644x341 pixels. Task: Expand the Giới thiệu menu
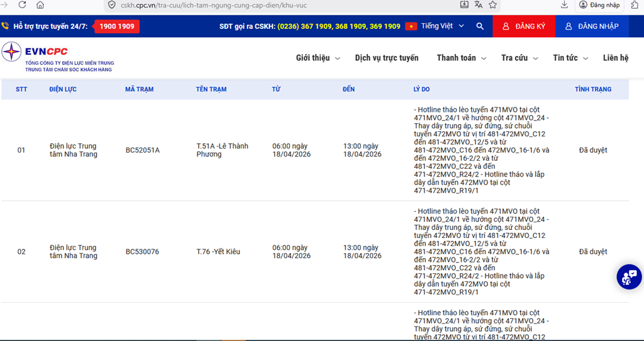click(x=318, y=58)
